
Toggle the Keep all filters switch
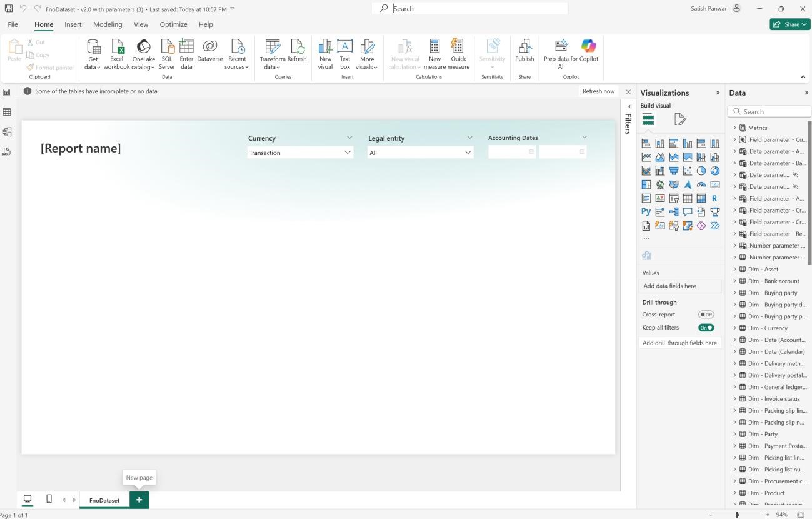pyautogui.click(x=706, y=328)
